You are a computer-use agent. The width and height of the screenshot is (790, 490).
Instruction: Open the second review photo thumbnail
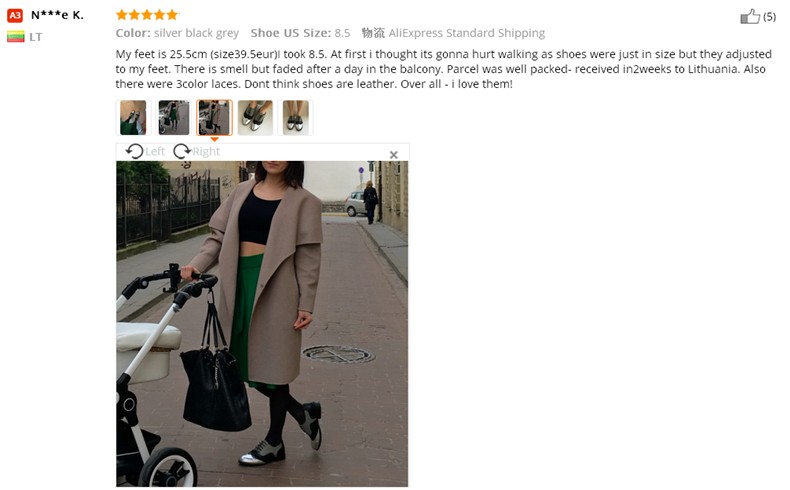click(x=174, y=117)
